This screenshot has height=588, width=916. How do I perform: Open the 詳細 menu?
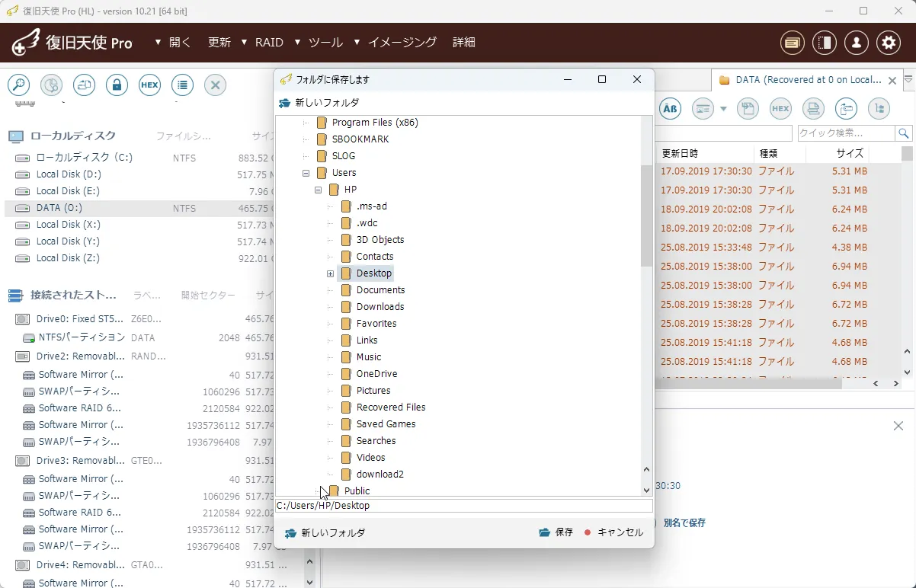(x=464, y=43)
